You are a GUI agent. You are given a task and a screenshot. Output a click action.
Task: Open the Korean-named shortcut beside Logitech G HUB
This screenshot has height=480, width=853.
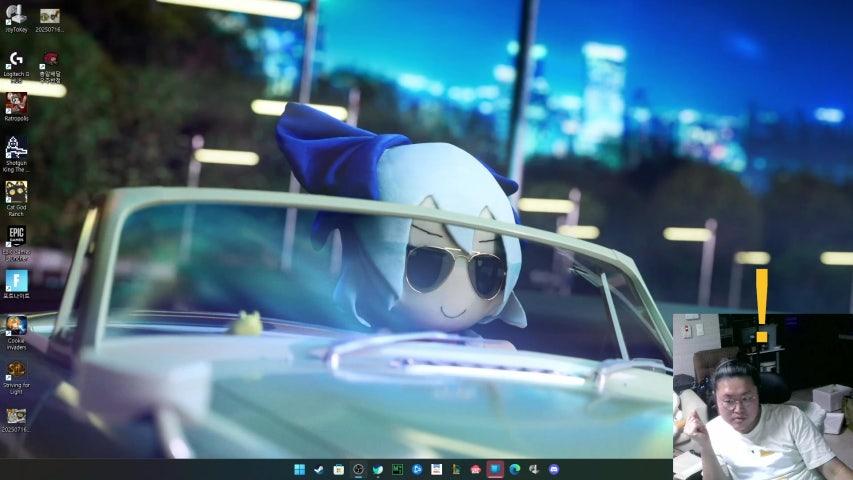pos(50,67)
